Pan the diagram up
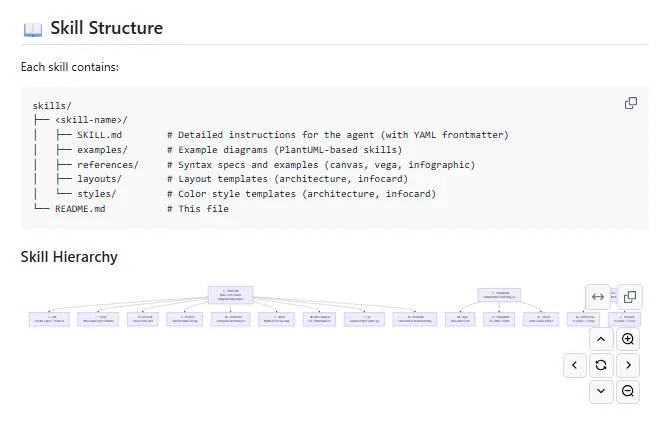The width and height of the screenshot is (667, 430). coord(601,339)
